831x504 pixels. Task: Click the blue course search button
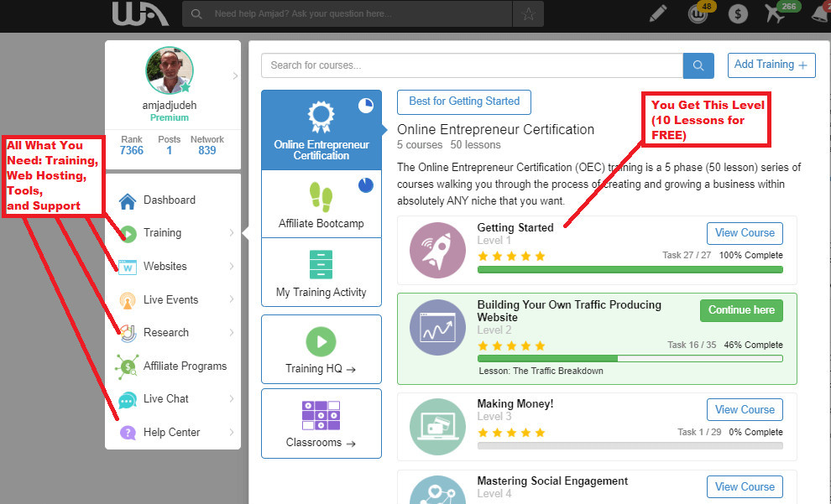698,65
